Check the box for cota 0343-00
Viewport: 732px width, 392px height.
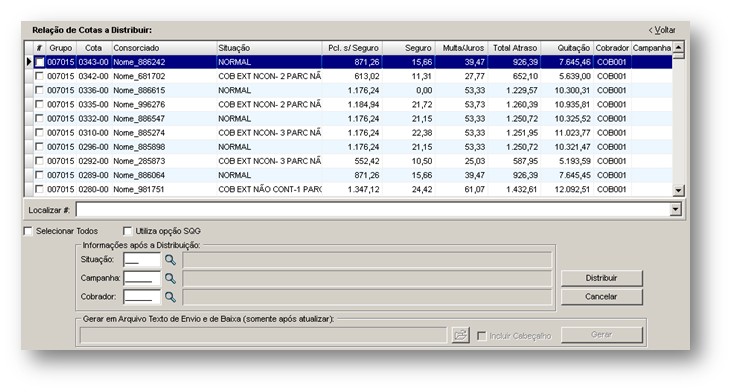pyautogui.click(x=40, y=62)
